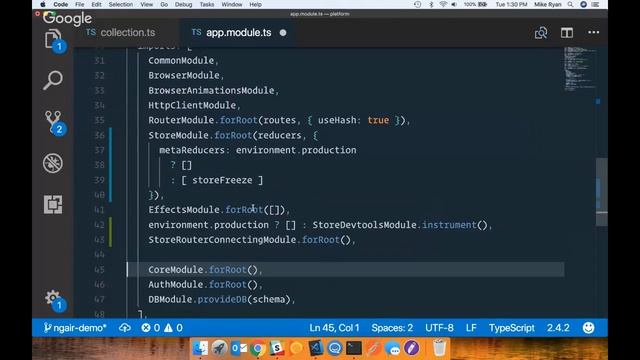
Task: Select the app.module.ts tab
Action: (238, 33)
